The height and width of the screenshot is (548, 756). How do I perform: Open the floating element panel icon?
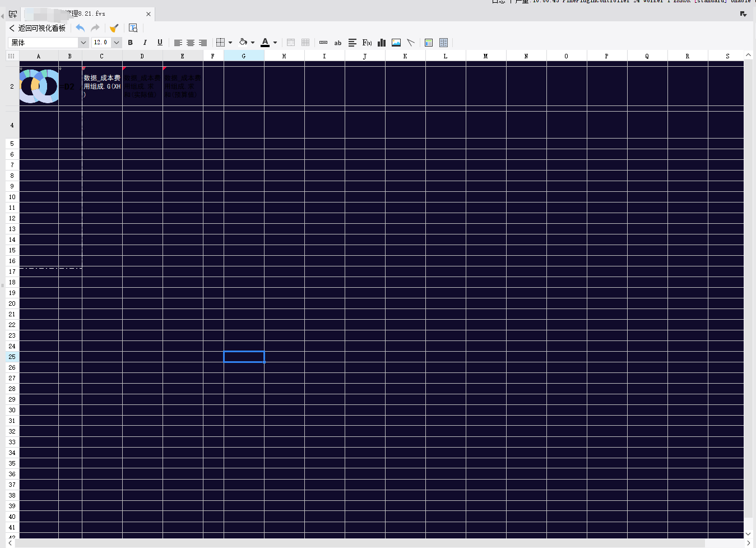point(429,43)
